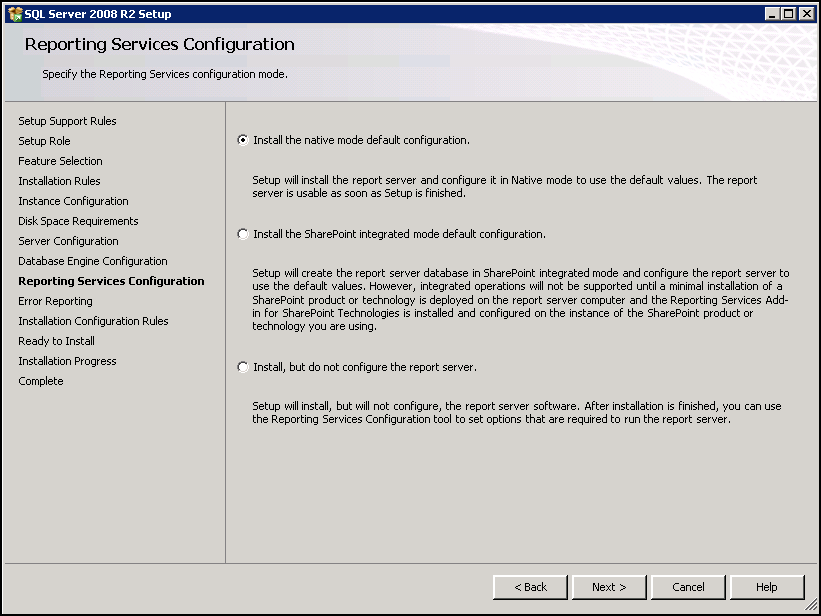821x616 pixels.
Task: Check Disk Space Requirements
Action: (x=77, y=220)
